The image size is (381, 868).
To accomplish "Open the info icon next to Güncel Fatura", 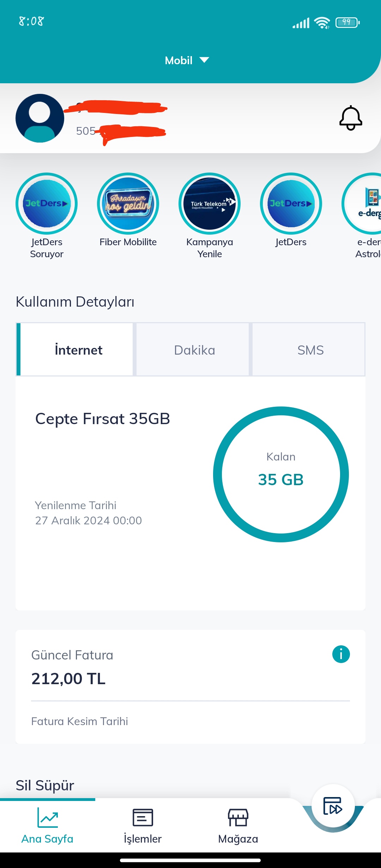I will point(341,655).
